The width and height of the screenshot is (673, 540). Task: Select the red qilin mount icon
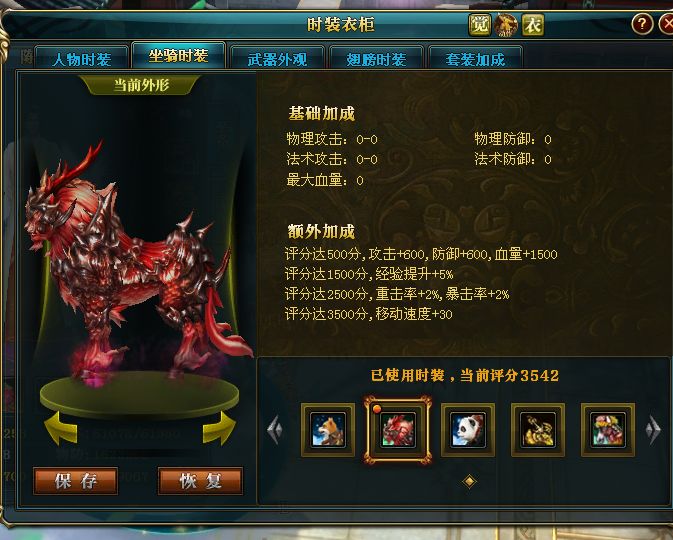point(397,430)
